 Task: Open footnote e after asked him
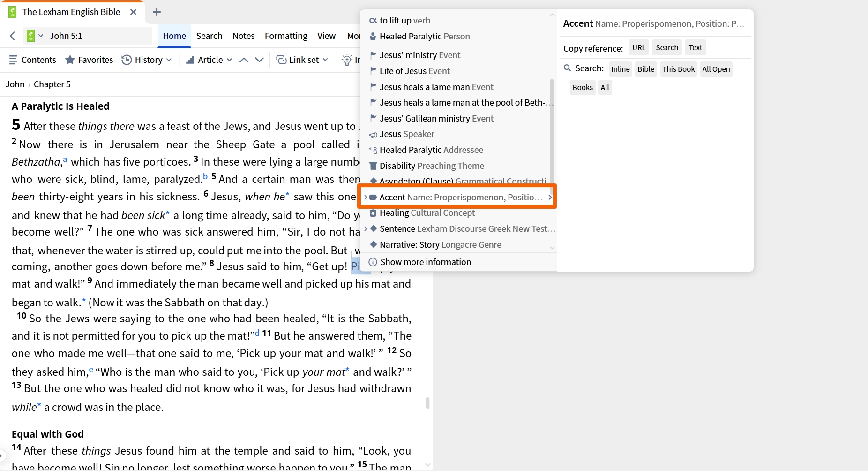click(x=91, y=369)
